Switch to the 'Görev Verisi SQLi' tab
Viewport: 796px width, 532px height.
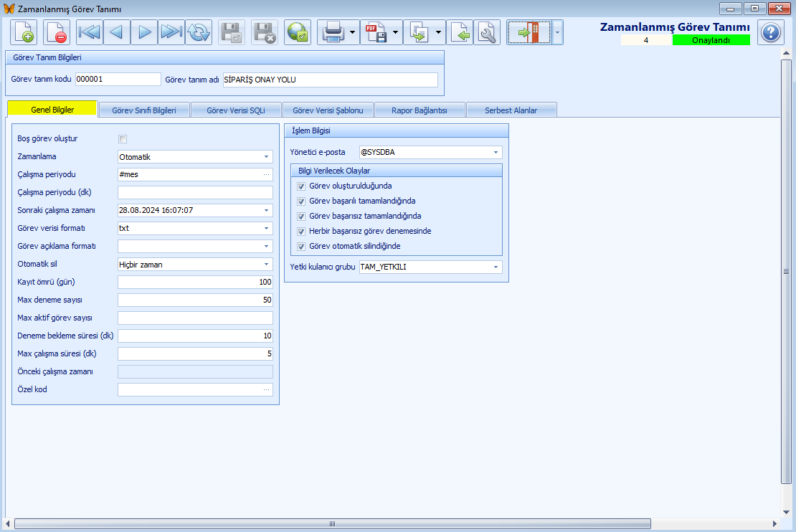(x=236, y=110)
